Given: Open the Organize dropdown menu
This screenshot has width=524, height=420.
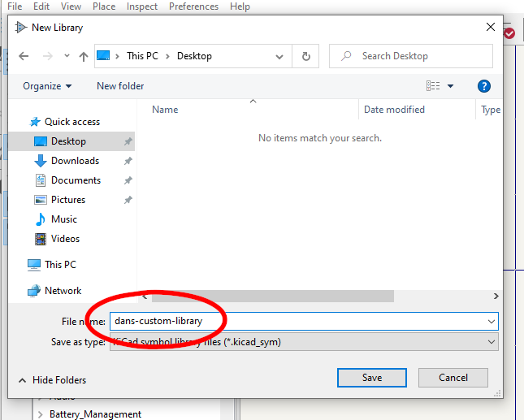Looking at the screenshot, I should 47,86.
